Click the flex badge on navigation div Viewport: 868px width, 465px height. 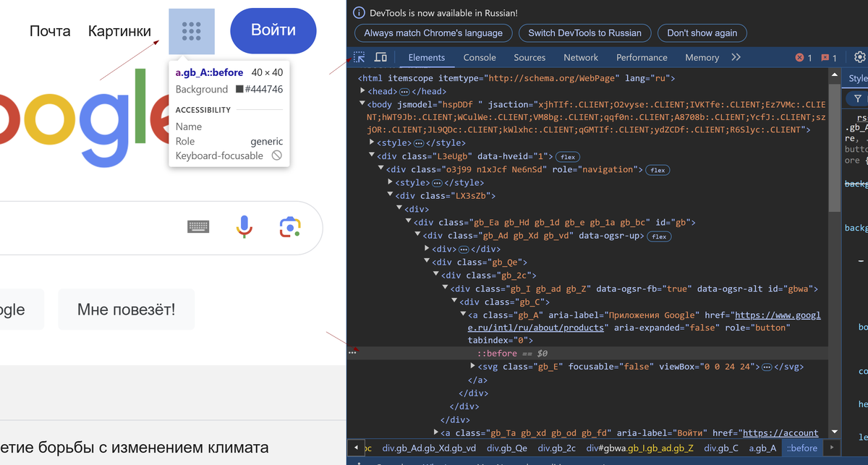658,171
